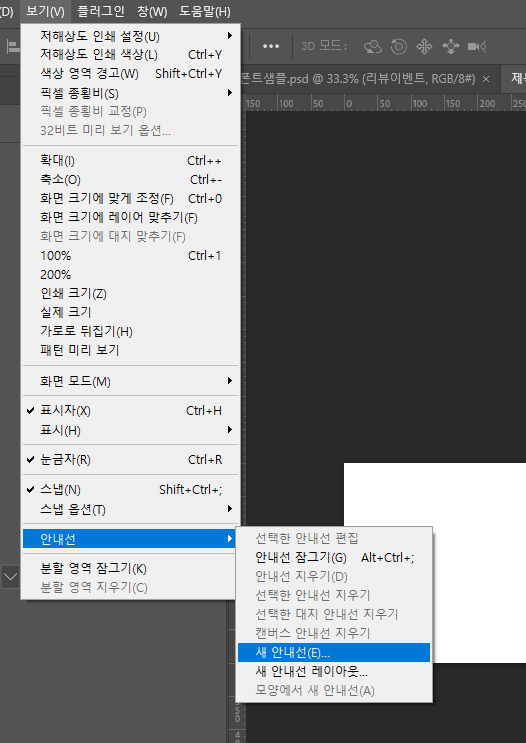Expand the 저해상도 인쇄 설정(U) submenu

point(131,36)
